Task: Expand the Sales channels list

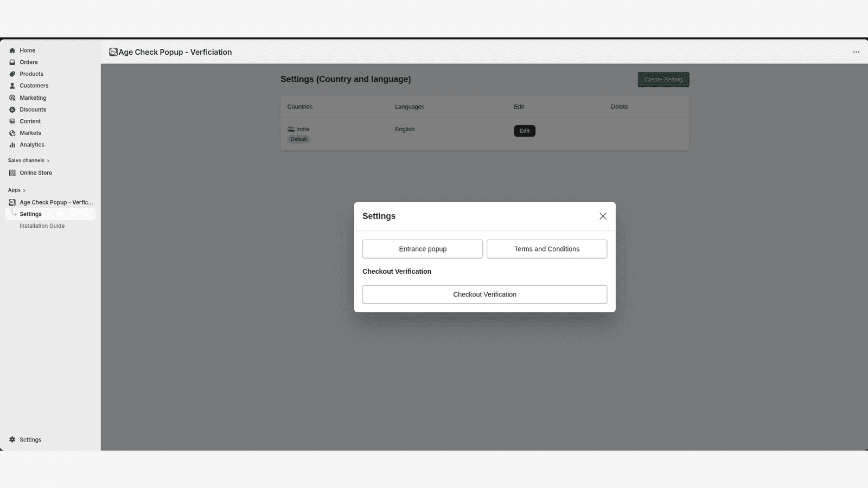Action: (47, 160)
